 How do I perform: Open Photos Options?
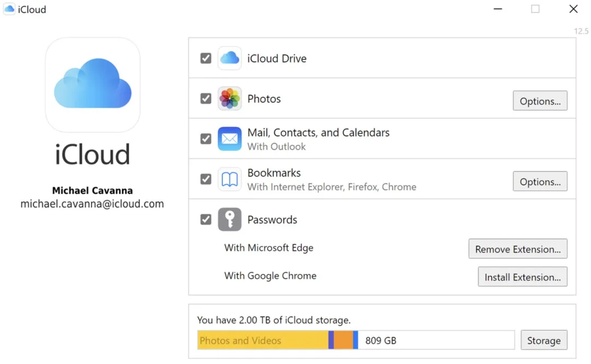540,101
